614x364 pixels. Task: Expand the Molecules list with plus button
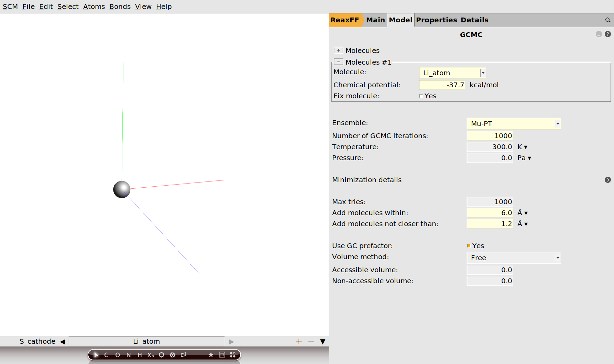(x=338, y=50)
